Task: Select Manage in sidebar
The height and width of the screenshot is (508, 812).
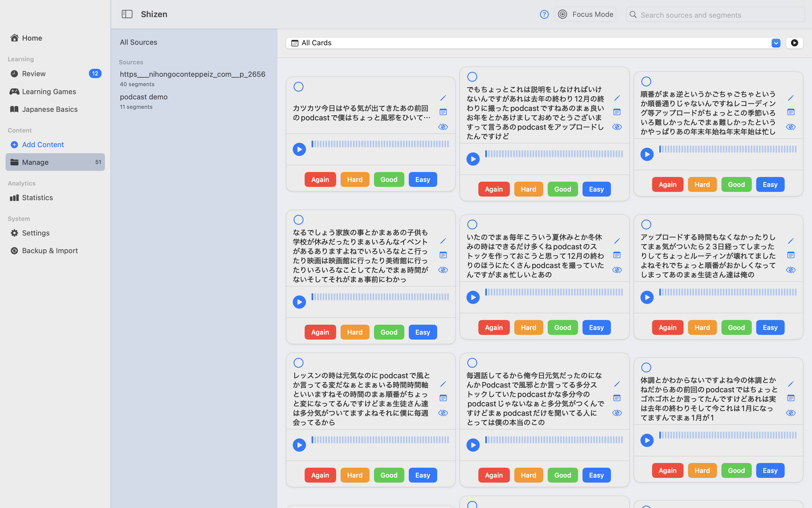Action: [55, 162]
